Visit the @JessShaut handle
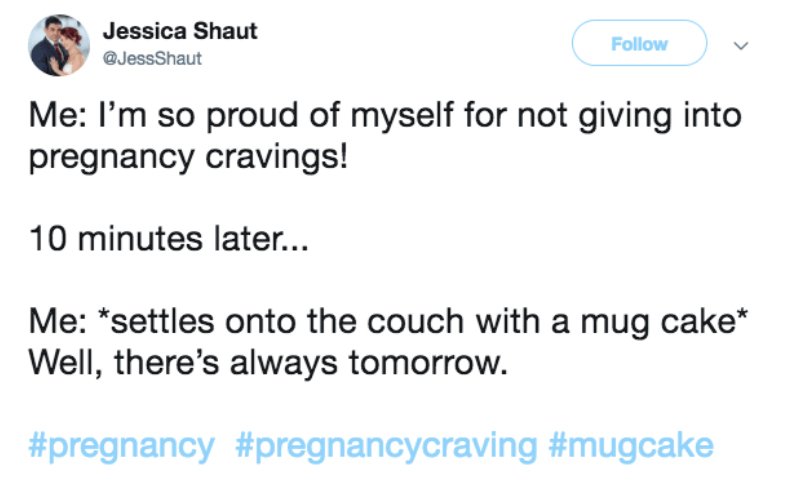The height and width of the screenshot is (483, 804). pyautogui.click(x=152, y=58)
